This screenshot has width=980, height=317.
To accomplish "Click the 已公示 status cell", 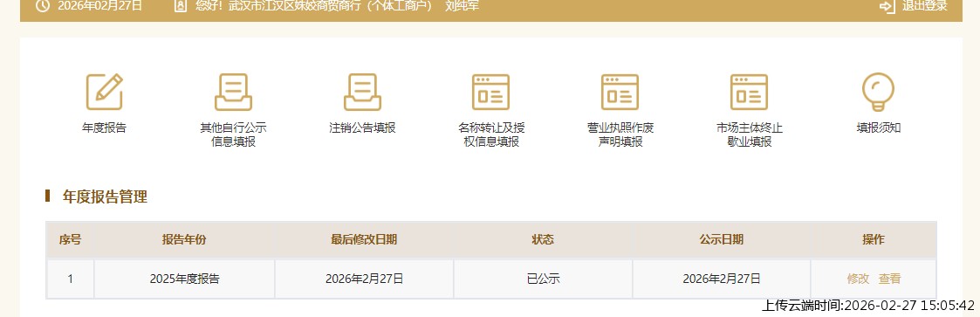I will 543,279.
